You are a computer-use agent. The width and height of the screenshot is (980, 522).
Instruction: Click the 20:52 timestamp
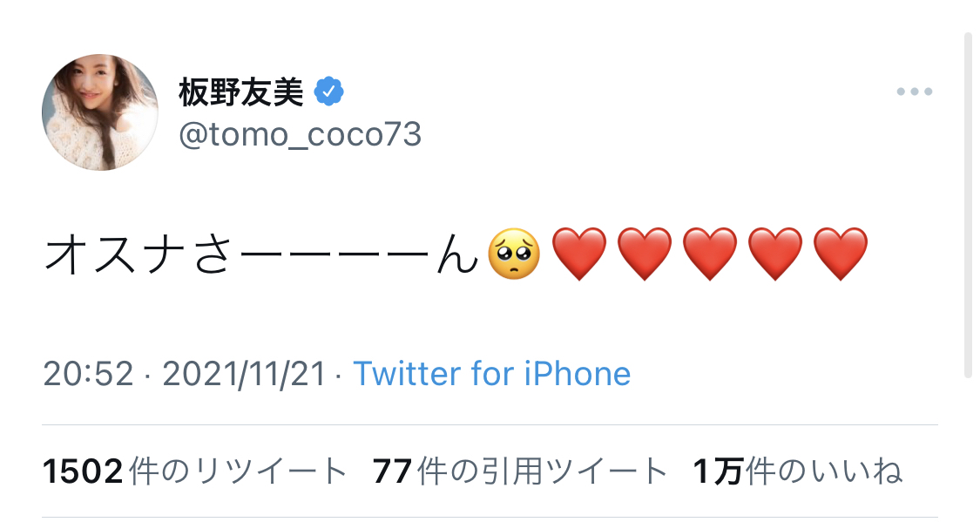88,374
